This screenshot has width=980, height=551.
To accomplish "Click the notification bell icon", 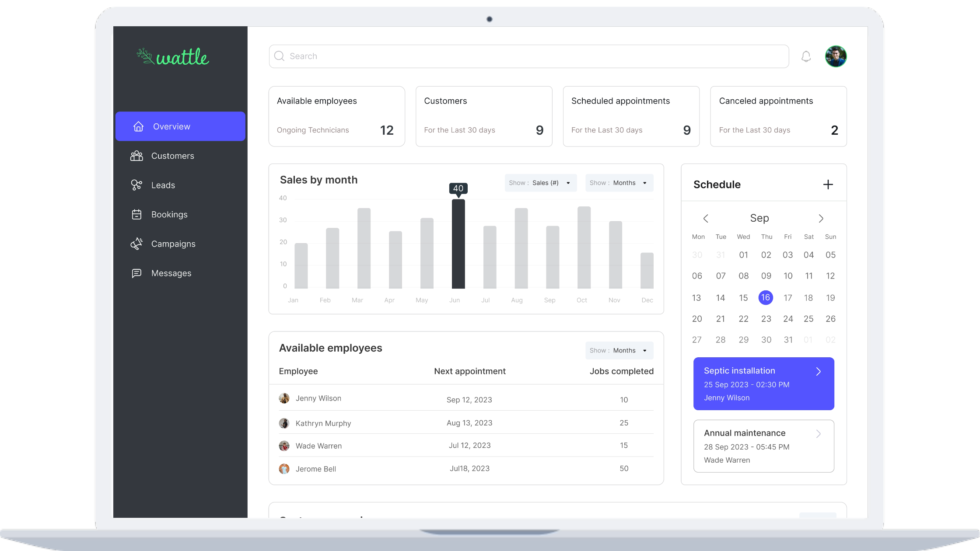I will 806,56.
